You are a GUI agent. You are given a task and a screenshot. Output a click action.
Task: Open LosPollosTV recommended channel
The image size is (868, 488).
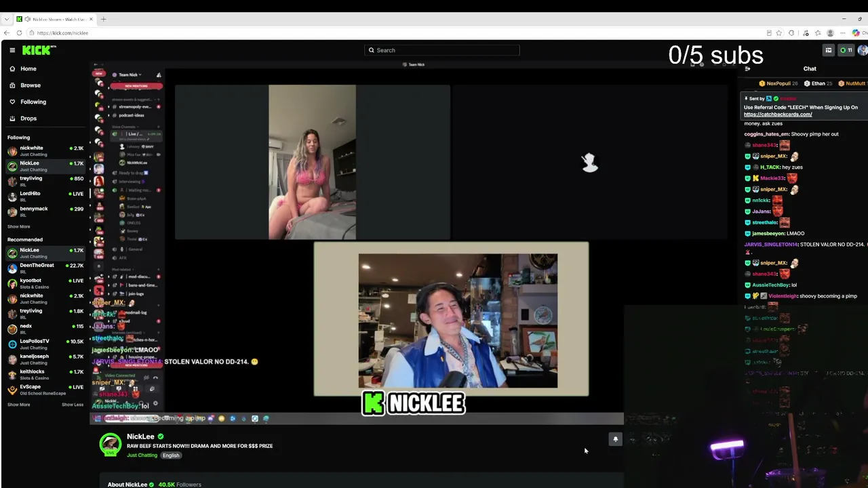point(46,344)
